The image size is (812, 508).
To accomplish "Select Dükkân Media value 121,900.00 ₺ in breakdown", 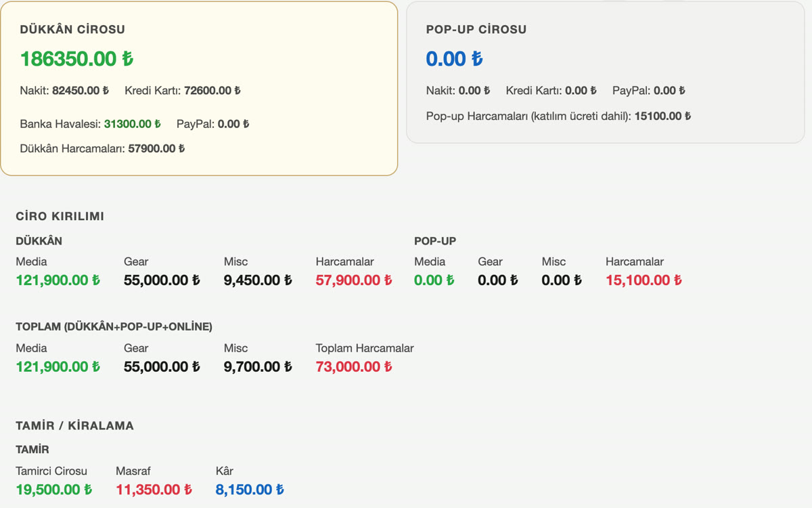I will 58,280.
